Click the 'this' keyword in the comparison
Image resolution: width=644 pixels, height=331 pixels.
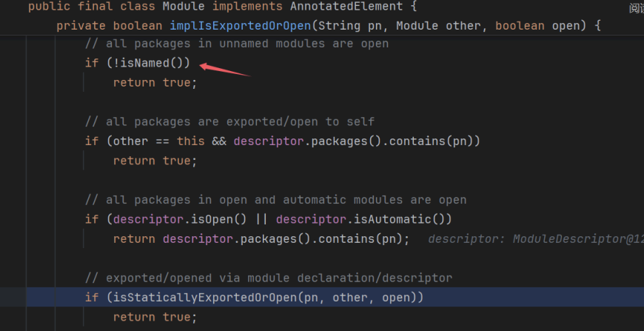190,141
